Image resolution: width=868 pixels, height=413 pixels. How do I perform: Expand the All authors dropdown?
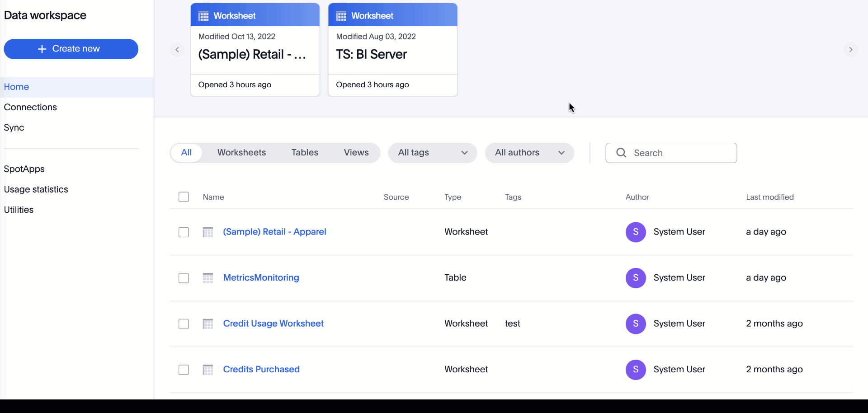click(x=529, y=153)
